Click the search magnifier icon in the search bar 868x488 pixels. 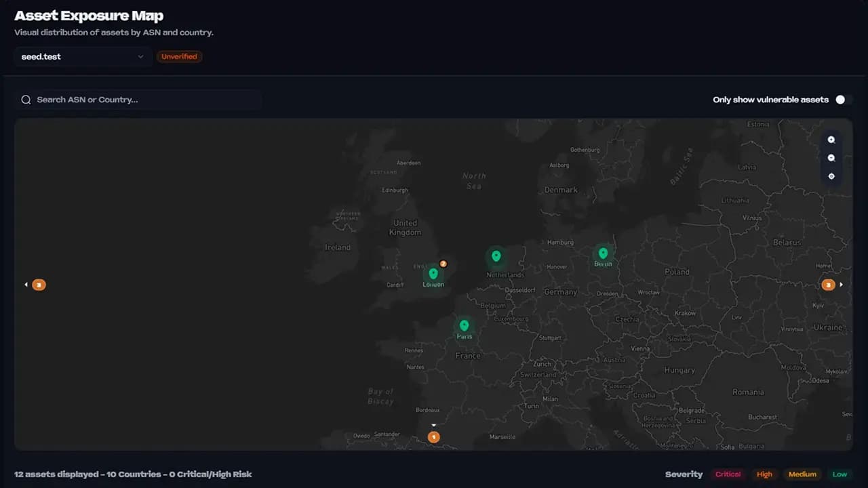click(26, 99)
